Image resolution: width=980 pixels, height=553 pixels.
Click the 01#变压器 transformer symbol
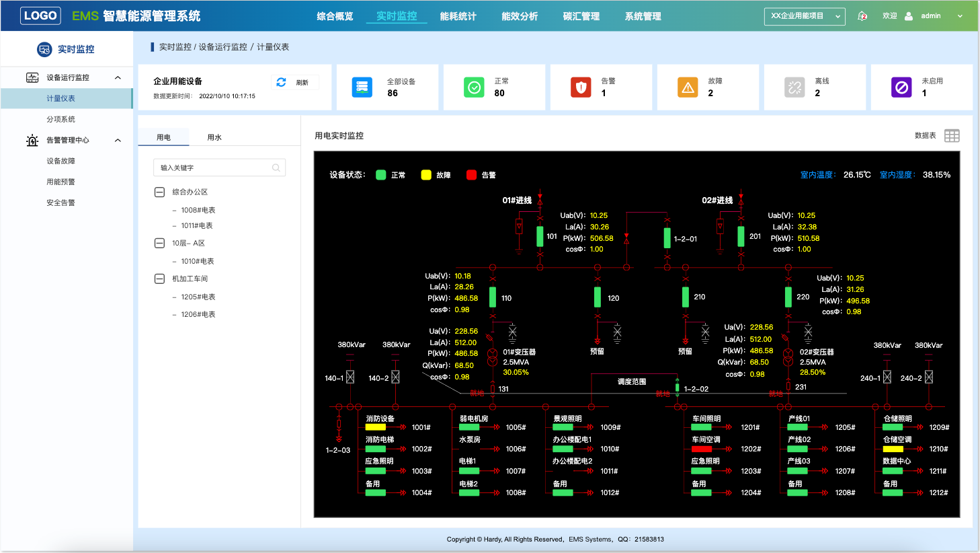[x=493, y=356]
